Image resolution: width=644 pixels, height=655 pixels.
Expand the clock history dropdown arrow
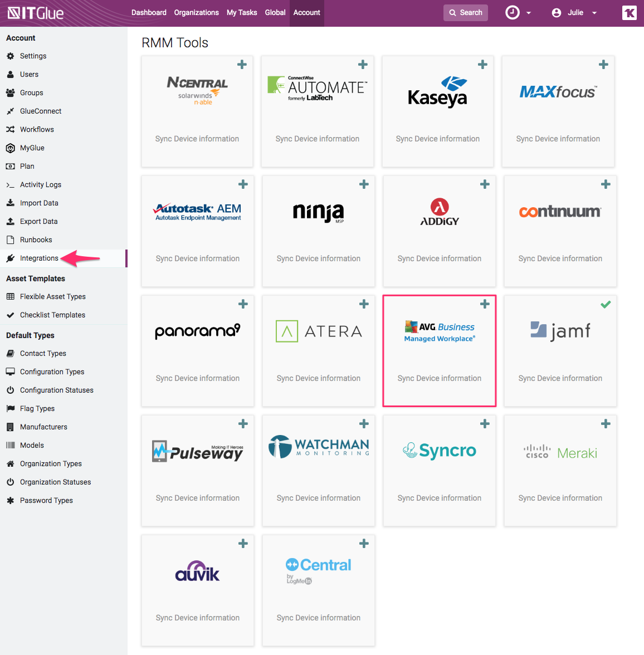point(529,13)
